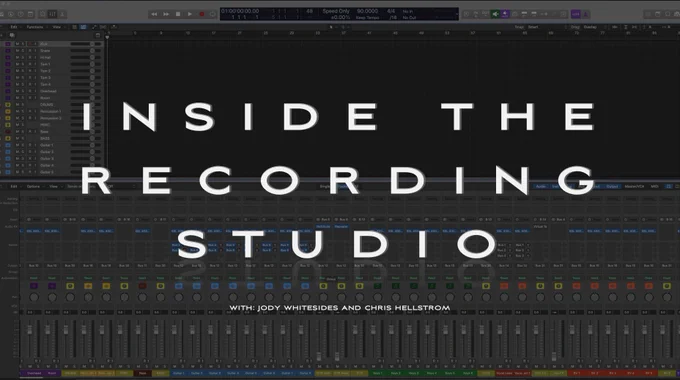Image resolution: width=680 pixels, height=380 pixels.
Task: Click the Guitar 1 blue track icon
Action: 8,145
